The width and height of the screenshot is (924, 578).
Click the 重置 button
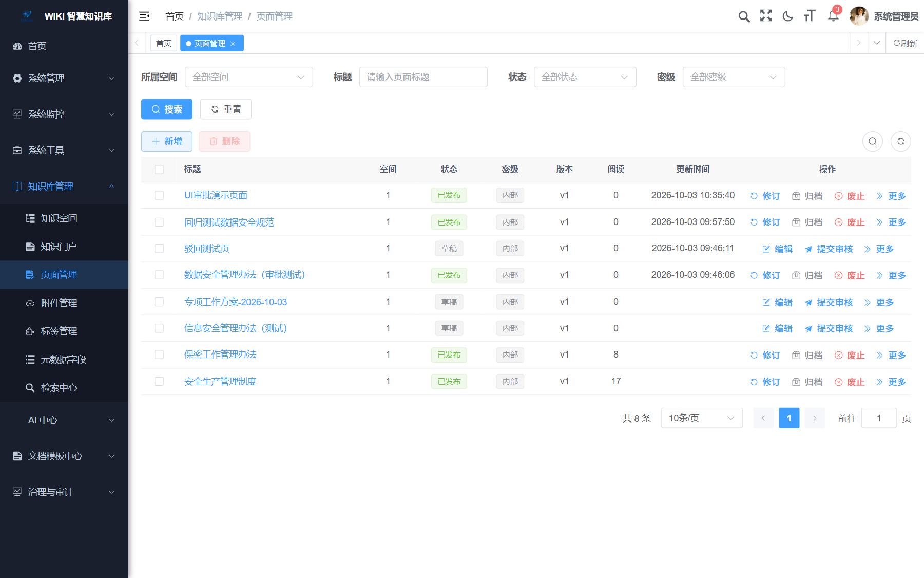[x=226, y=109]
